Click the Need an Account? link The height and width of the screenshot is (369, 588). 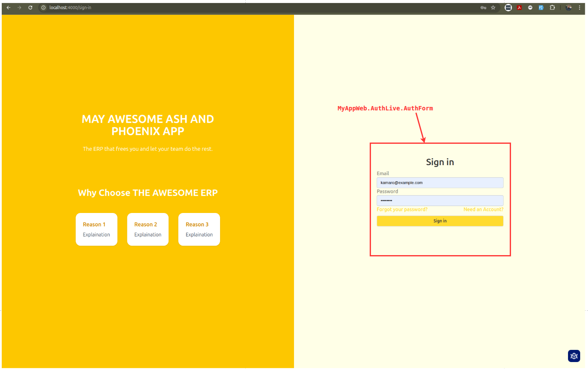[x=483, y=209]
